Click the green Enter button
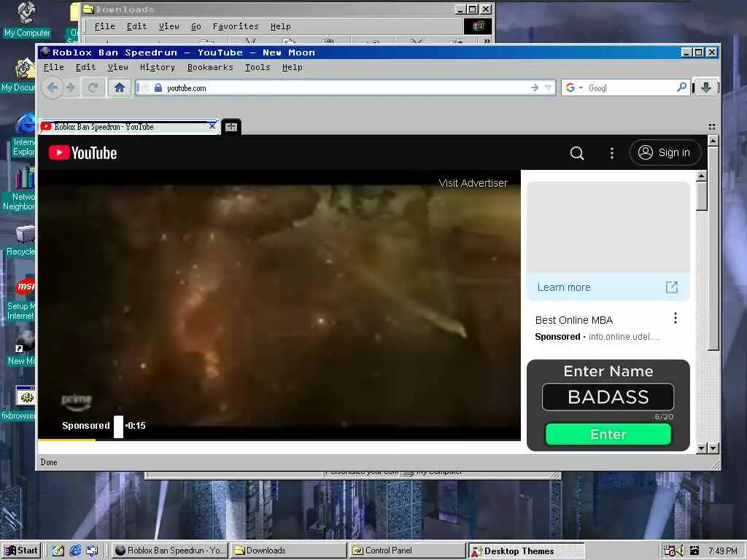 [x=608, y=435]
